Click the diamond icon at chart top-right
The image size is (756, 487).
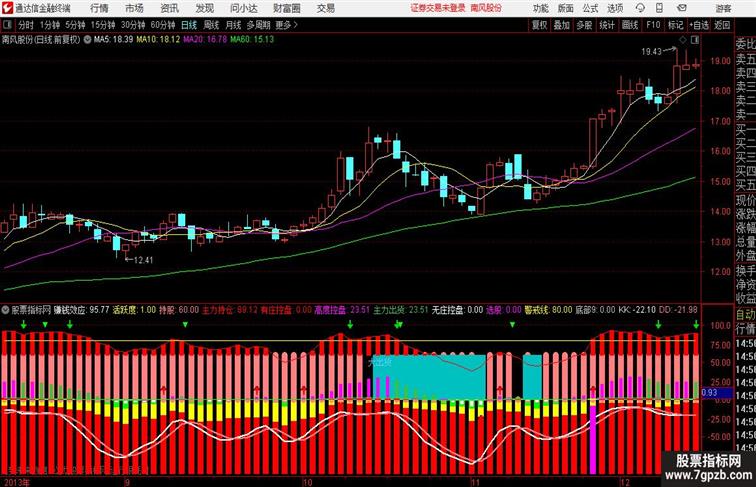tap(683, 40)
